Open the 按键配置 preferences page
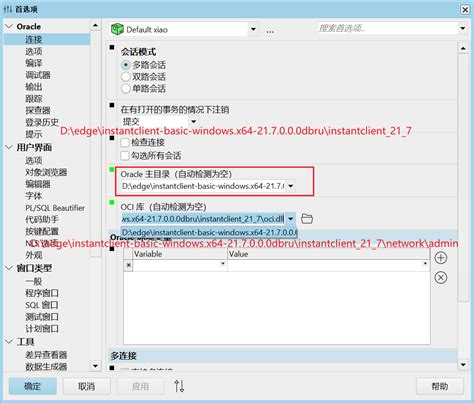The height and width of the screenshot is (403, 474). (x=42, y=231)
